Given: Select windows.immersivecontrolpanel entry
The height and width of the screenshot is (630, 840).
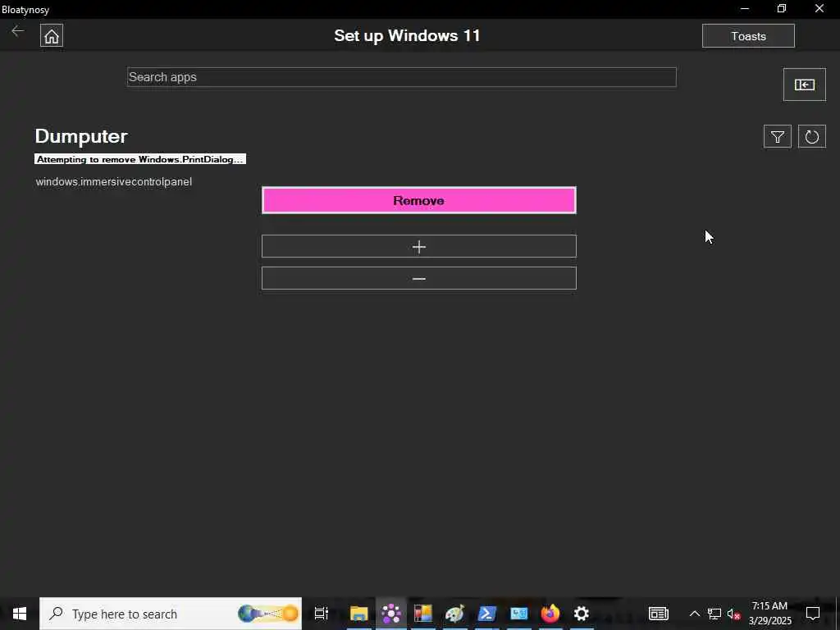Looking at the screenshot, I should point(113,181).
